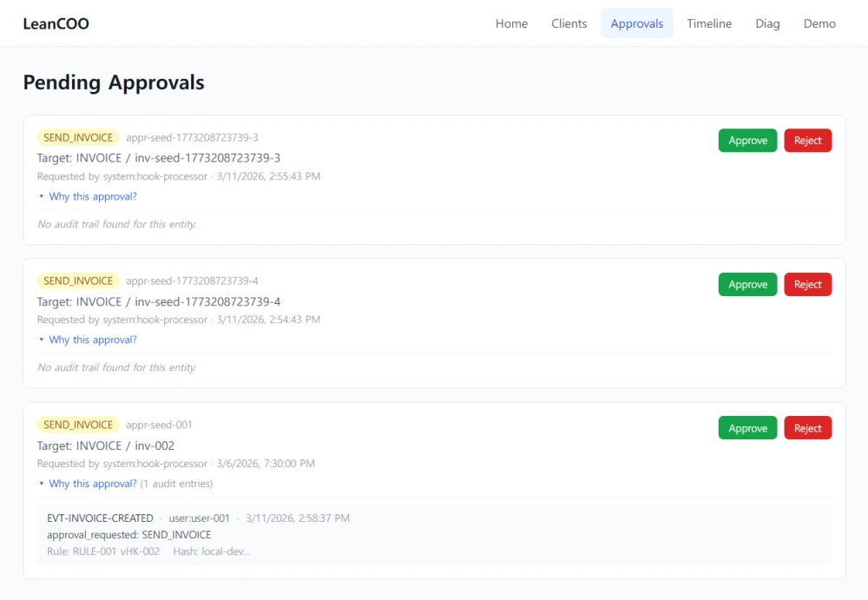Open the LeanCOO home logo

[x=56, y=23]
